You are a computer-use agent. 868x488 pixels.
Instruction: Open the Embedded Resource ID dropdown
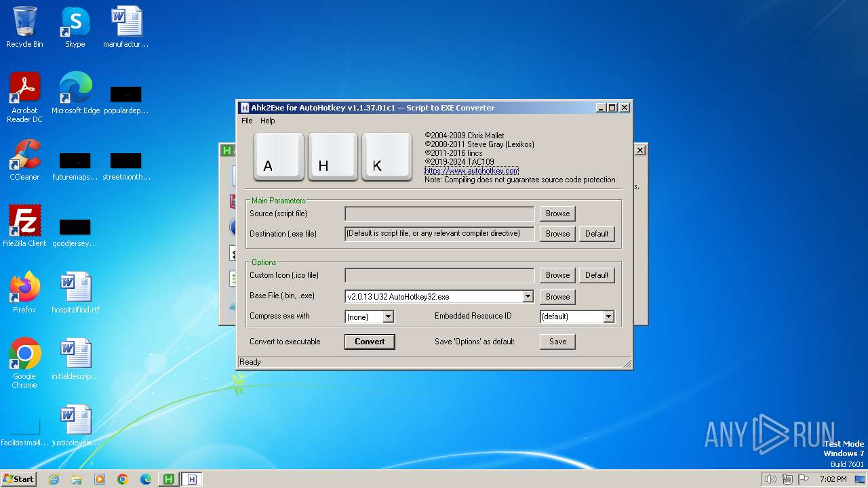click(x=608, y=317)
